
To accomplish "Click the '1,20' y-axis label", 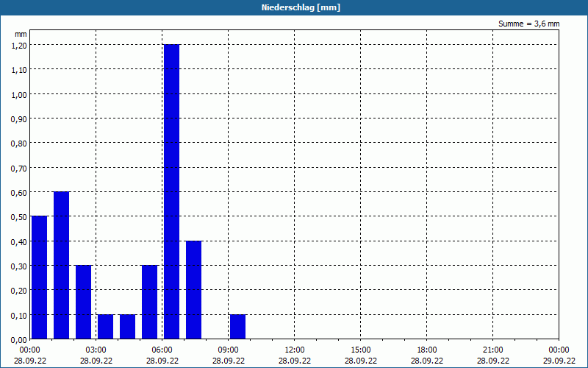I will 19,45.
